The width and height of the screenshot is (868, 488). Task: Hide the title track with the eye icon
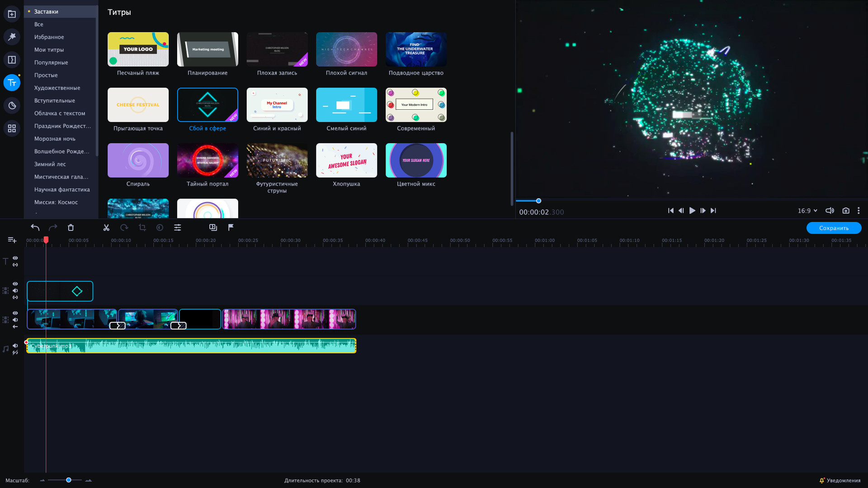[x=15, y=258]
